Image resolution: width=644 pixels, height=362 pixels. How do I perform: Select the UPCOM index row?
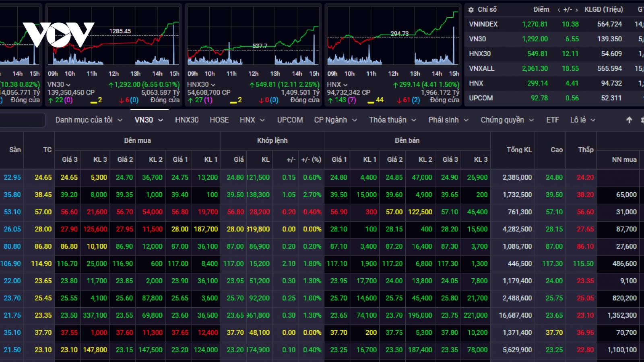coord(554,98)
